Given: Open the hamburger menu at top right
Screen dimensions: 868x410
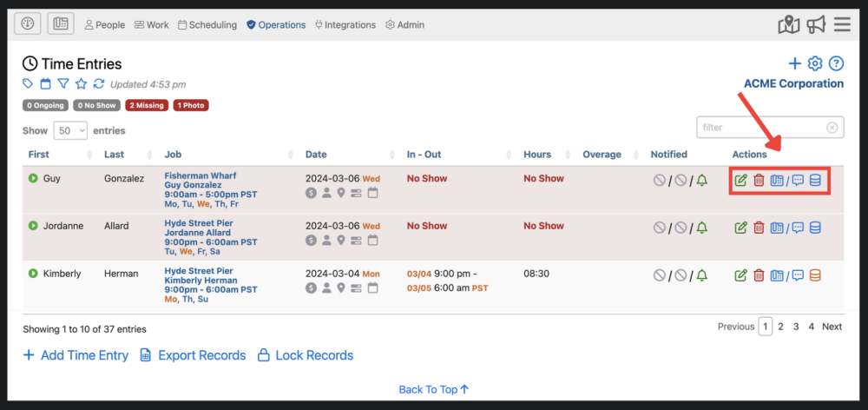Looking at the screenshot, I should click(x=842, y=24).
